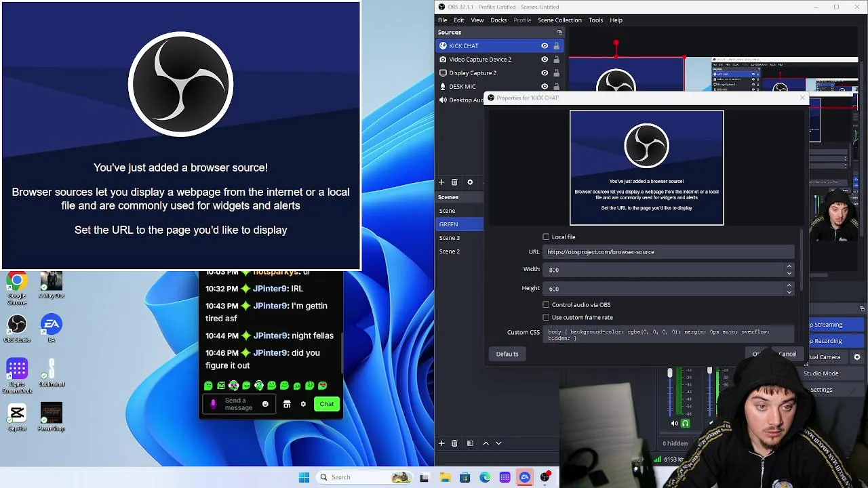The width and height of the screenshot is (868, 488).
Task: Open Microsoft Store from the taskbar
Action: click(x=465, y=477)
